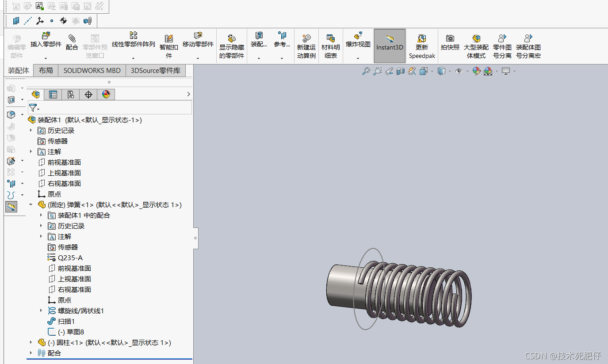This screenshot has width=608, height=364.
Task: Click the Previous View icon
Action: click(x=389, y=71)
